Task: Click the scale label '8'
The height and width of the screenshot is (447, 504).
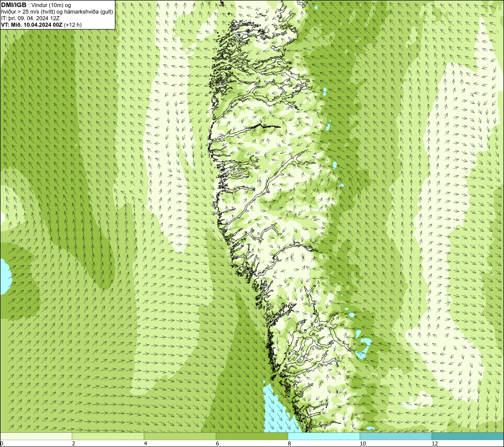Action: (290, 444)
